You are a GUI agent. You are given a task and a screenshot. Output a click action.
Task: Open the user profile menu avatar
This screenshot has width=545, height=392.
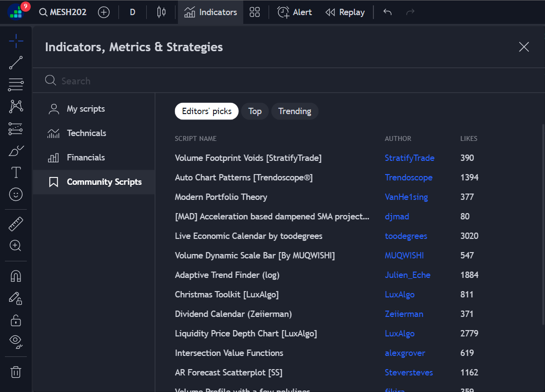pyautogui.click(x=17, y=12)
